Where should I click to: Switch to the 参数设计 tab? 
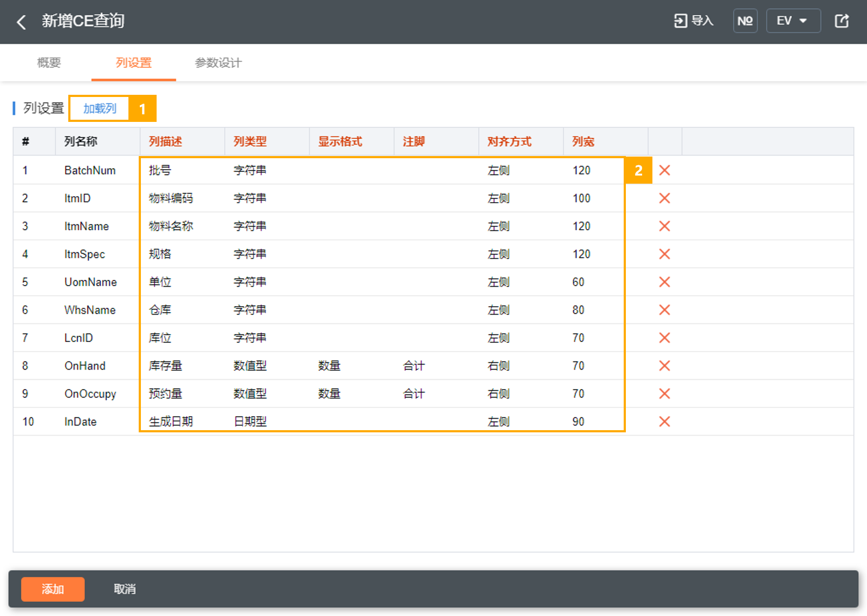[218, 63]
